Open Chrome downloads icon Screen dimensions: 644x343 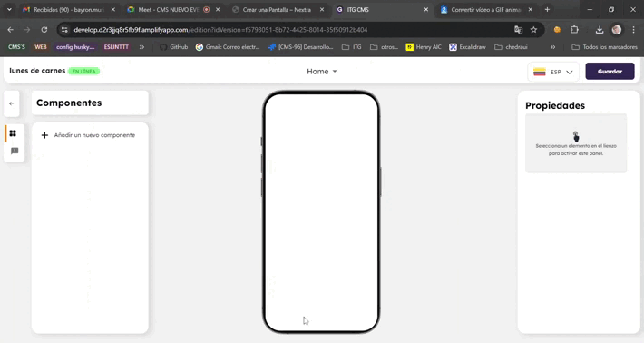click(x=600, y=30)
